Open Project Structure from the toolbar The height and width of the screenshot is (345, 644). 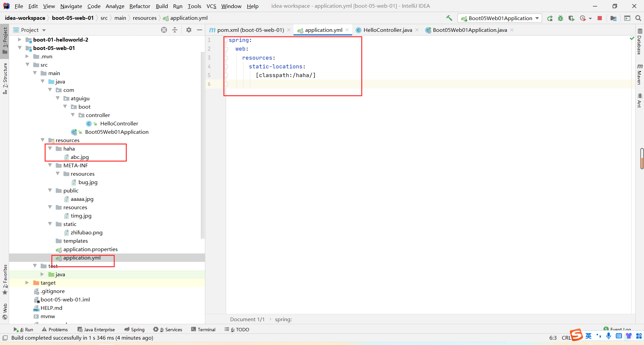pos(613,18)
